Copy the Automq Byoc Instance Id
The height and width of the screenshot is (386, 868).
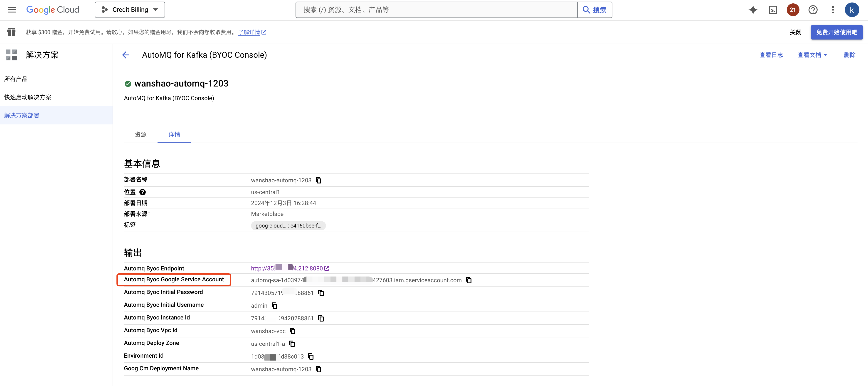tap(321, 318)
